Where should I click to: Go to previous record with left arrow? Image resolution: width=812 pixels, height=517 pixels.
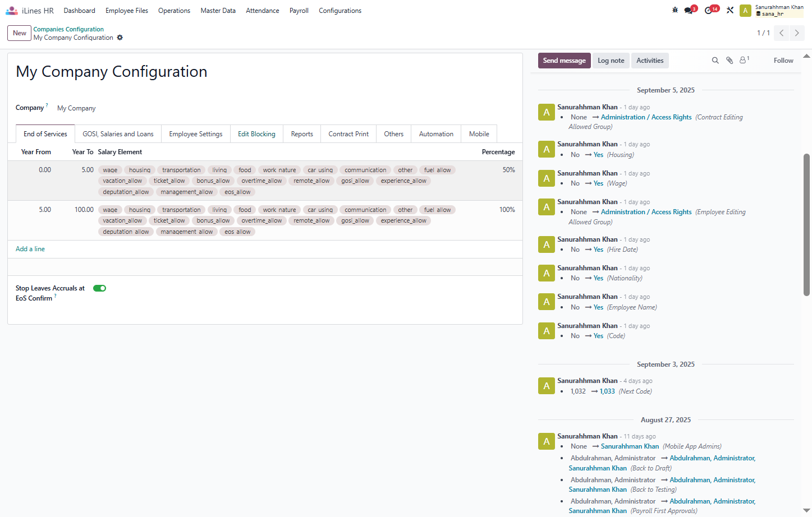782,33
